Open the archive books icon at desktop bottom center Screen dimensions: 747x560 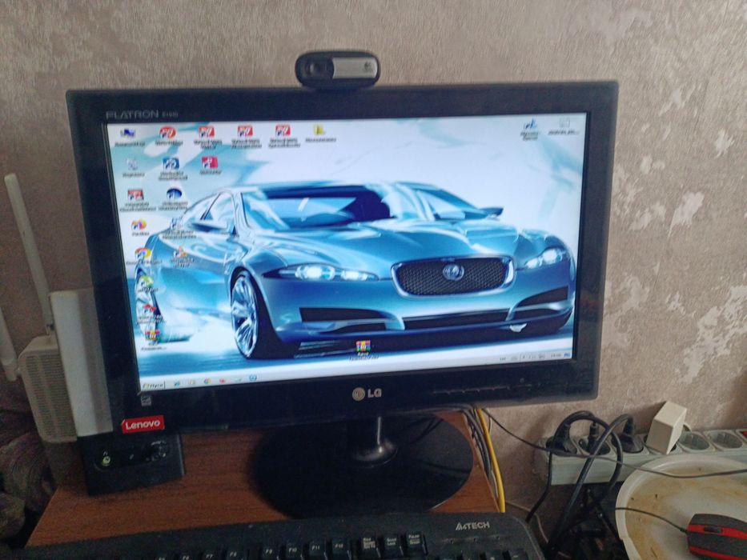[363, 346]
